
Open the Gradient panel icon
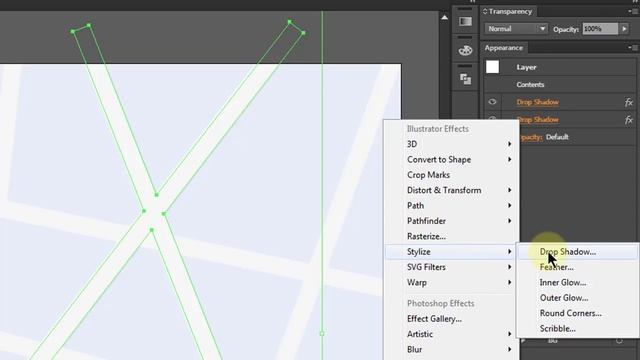tap(465, 21)
